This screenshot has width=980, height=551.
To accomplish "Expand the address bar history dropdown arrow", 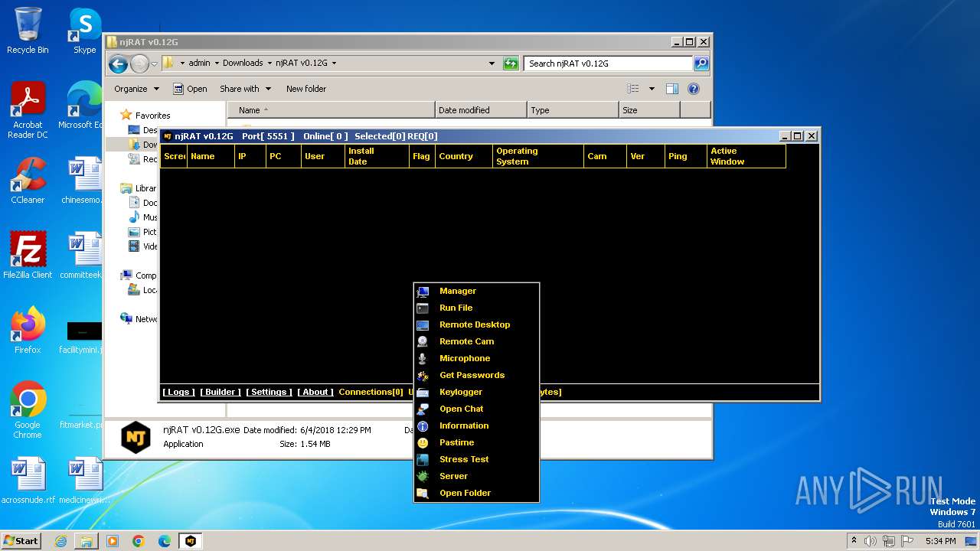I will coord(492,64).
